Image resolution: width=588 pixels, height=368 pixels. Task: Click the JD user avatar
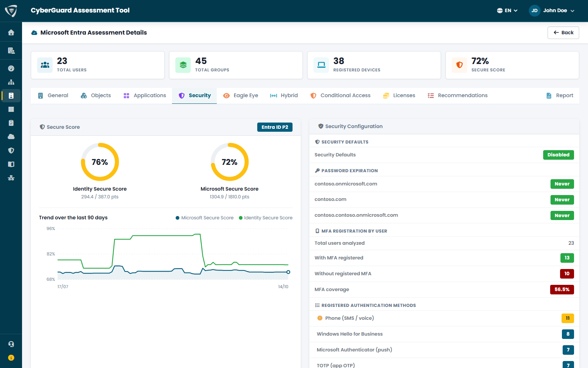[535, 11]
